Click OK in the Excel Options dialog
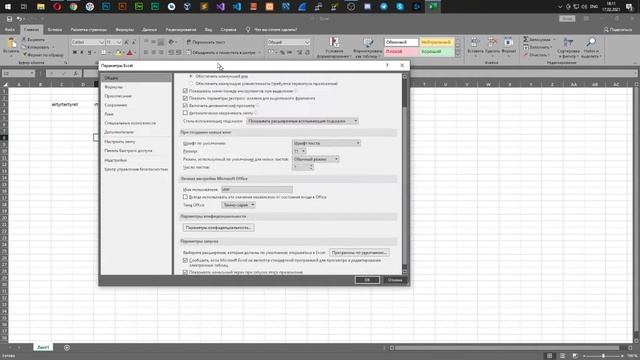Screen dimensions: 640x360 tap(367, 280)
